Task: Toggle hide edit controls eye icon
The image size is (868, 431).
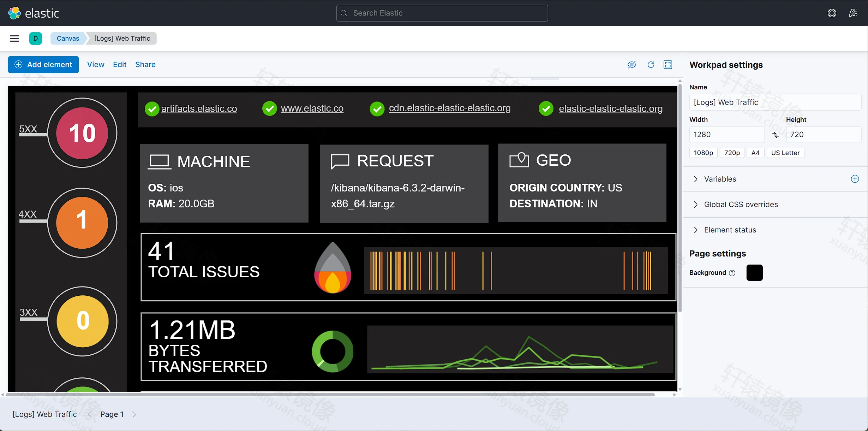Action: (x=632, y=65)
